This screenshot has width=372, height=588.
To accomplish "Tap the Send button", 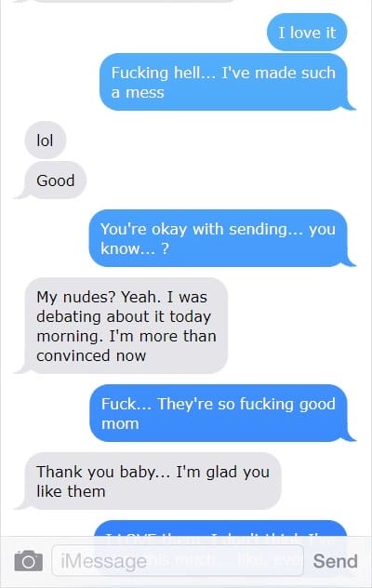I will tap(335, 561).
